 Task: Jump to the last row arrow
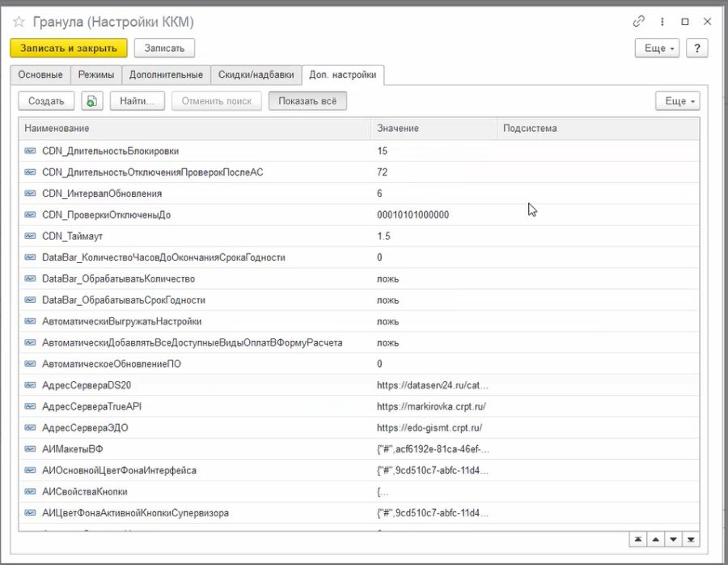point(691,539)
